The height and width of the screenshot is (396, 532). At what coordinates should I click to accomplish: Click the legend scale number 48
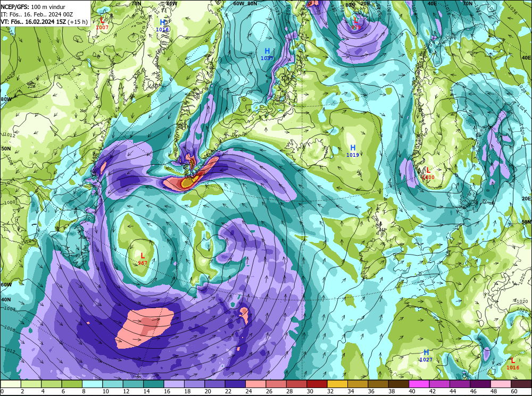tap(494, 391)
